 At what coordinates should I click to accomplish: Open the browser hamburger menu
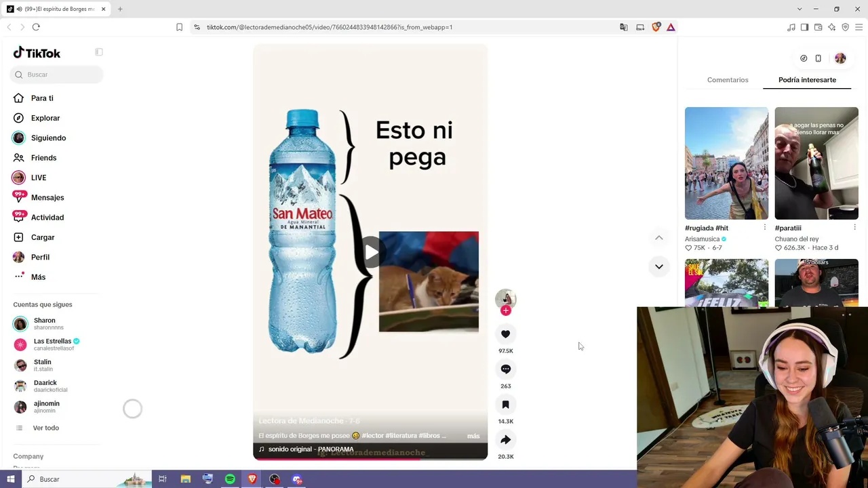click(x=859, y=27)
